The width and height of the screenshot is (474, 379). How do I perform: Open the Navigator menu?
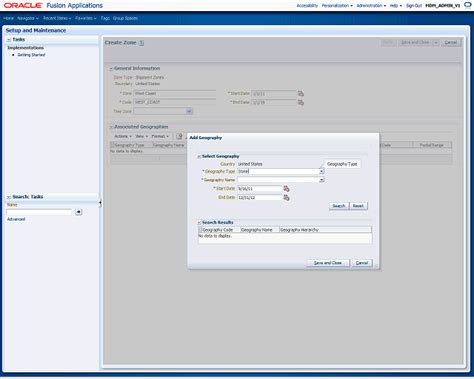pos(28,18)
